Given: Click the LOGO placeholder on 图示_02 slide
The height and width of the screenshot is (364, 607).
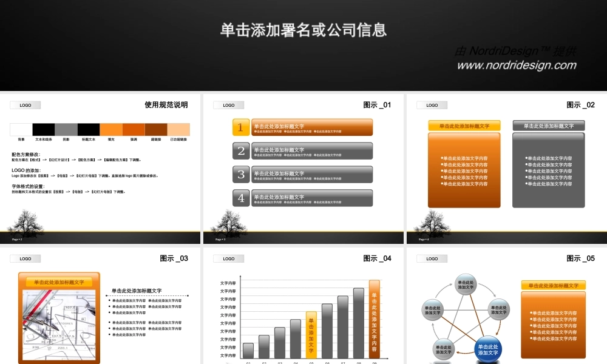Looking at the screenshot, I should click(431, 105).
